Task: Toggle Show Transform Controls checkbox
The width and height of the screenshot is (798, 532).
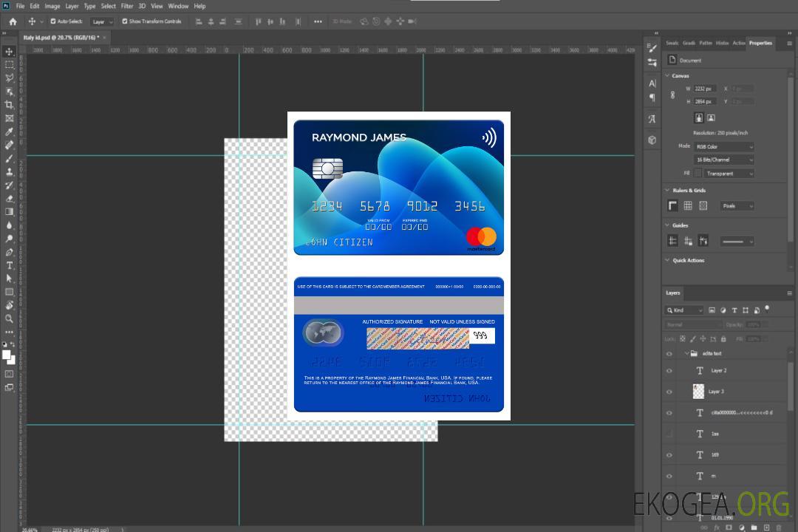Action: pos(125,21)
